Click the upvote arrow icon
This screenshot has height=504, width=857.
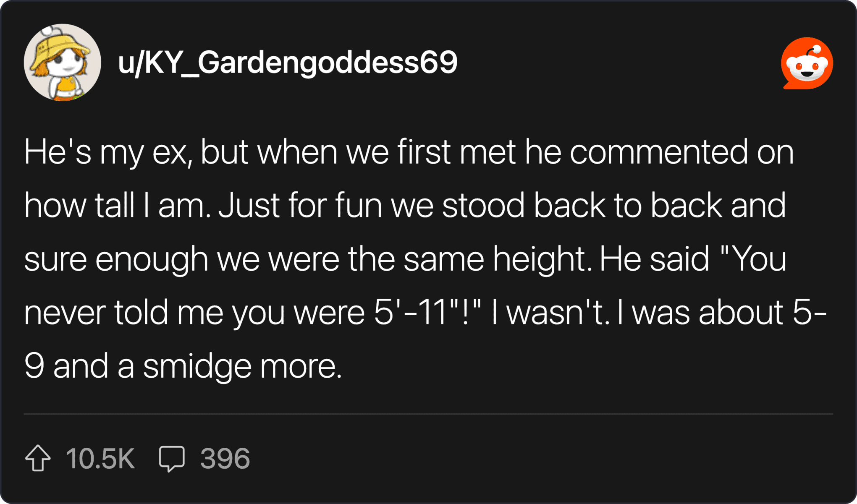[38, 458]
